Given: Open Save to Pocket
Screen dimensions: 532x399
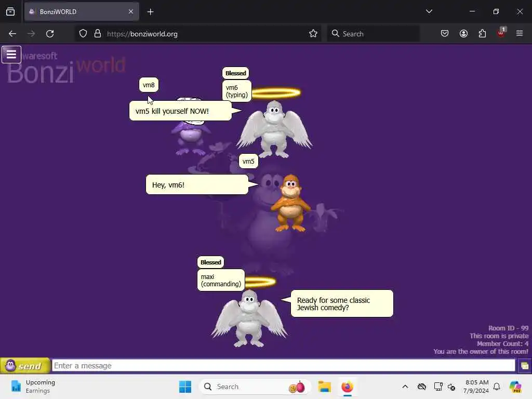Looking at the screenshot, I should click(x=445, y=34).
